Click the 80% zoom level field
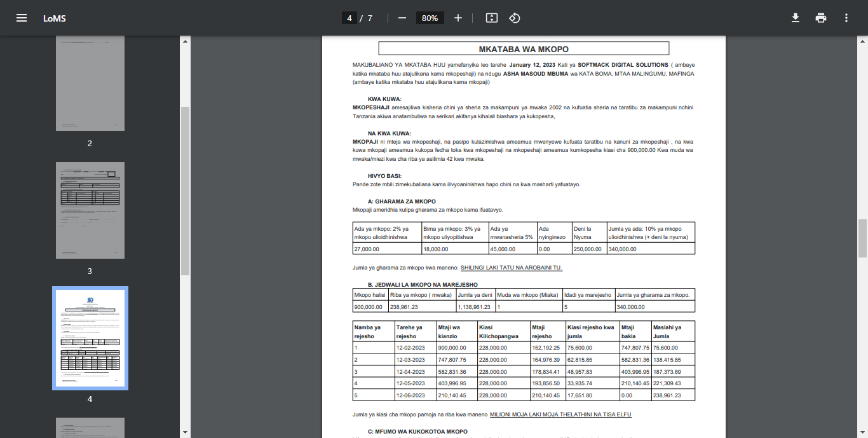The image size is (868, 438). point(430,18)
